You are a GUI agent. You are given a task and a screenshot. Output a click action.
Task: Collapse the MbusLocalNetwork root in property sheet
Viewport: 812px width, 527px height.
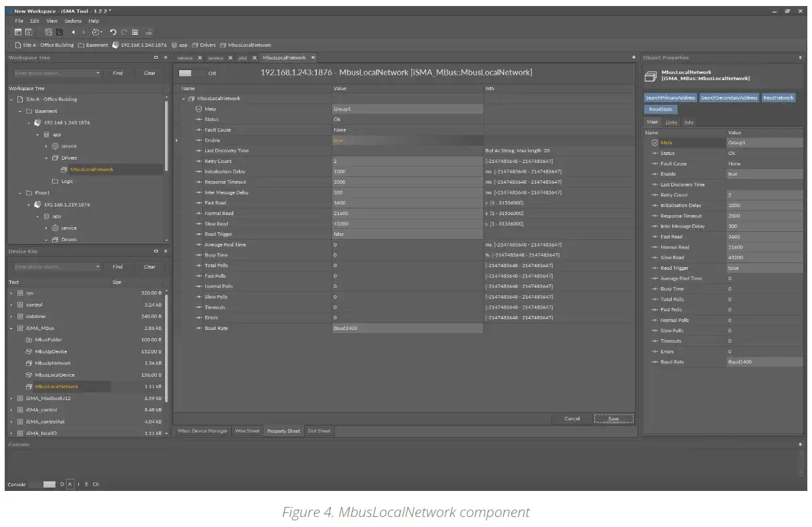[x=184, y=99]
